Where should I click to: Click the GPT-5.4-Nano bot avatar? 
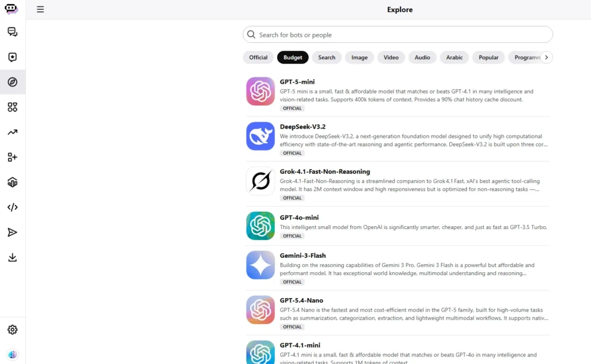click(x=260, y=310)
